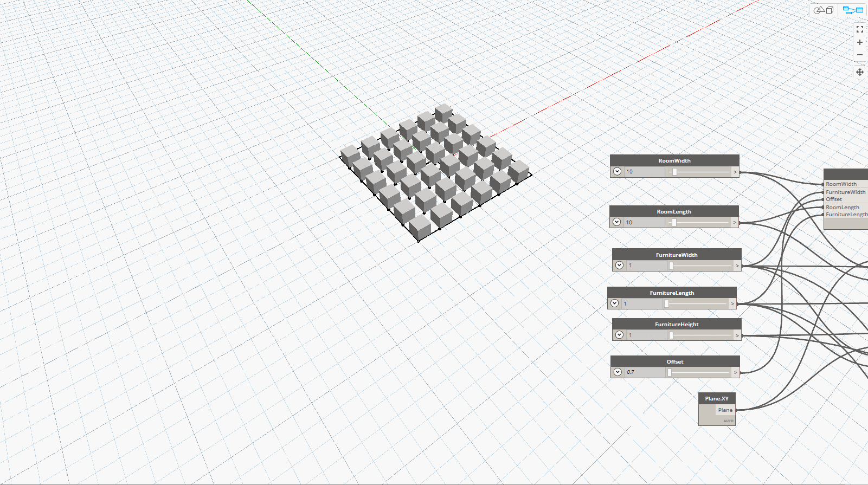Screen dimensions: 868x485
Task: Click the Plane output port on Plane.XY
Action: 725,410
